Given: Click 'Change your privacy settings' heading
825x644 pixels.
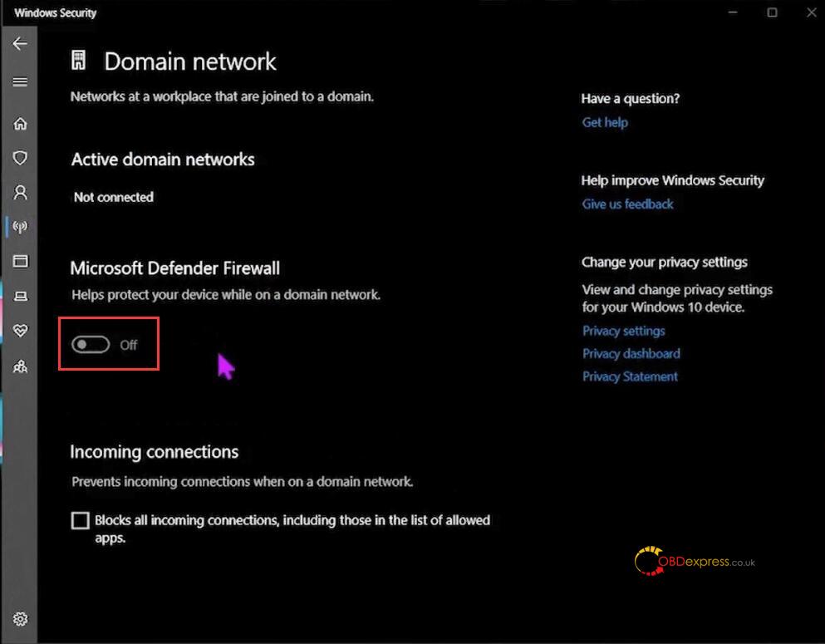Looking at the screenshot, I should point(665,262).
